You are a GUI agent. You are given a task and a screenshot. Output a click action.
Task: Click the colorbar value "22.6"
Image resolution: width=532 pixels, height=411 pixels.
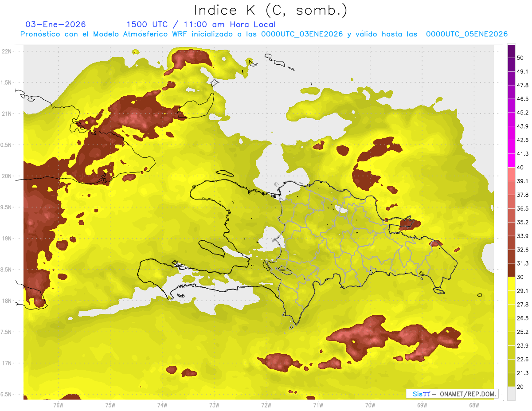coord(523,359)
